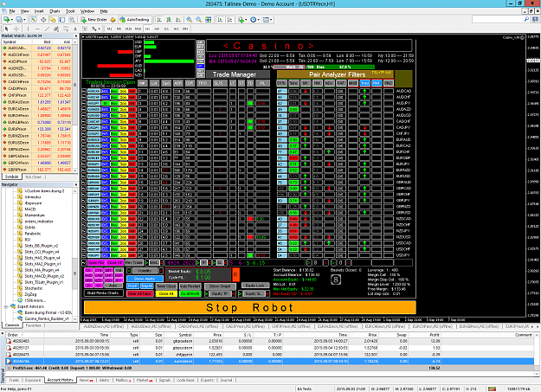
Task: Click the New Order button
Action: pos(94,20)
